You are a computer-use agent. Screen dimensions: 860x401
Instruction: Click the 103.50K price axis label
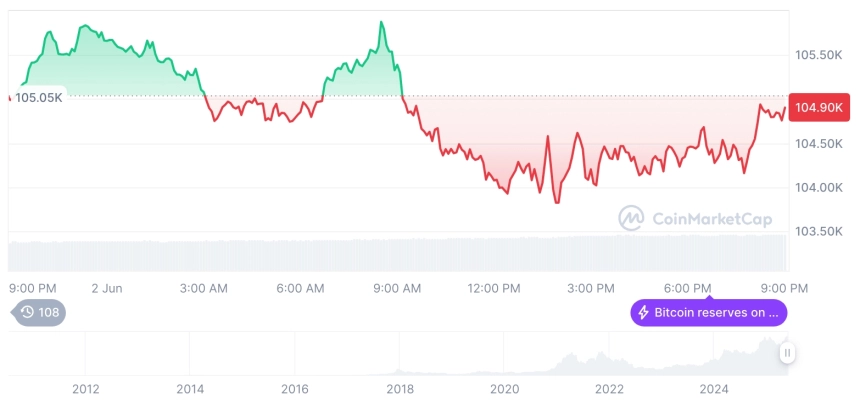pos(817,231)
